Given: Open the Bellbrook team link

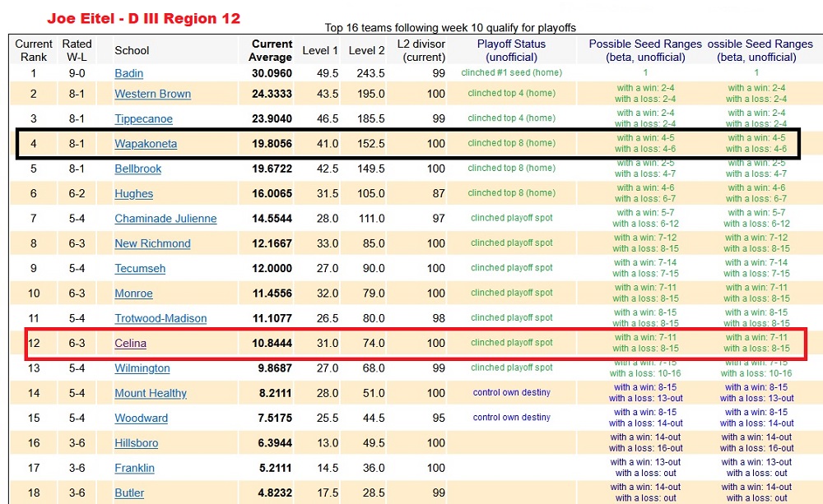Looking at the screenshot, I should [137, 169].
